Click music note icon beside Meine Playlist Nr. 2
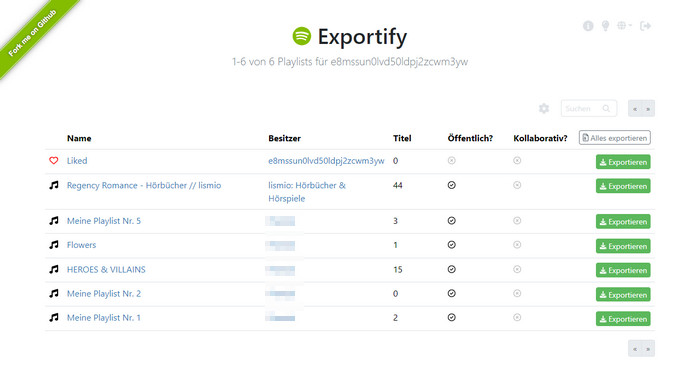Image resolution: width=700 pixels, height=387 pixels. 54,294
